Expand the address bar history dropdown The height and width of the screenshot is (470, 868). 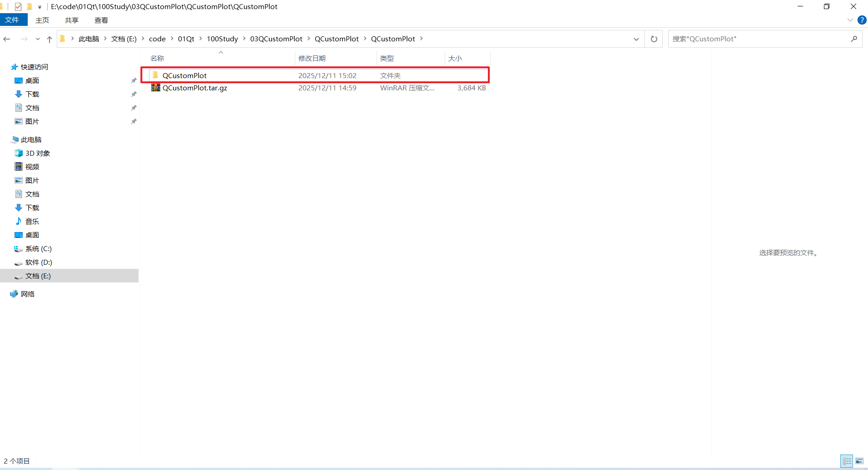point(636,39)
